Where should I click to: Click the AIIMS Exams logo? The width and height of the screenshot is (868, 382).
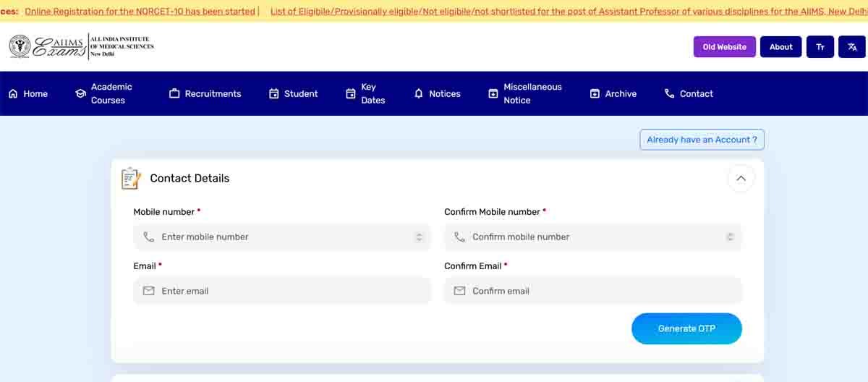pos(81,46)
